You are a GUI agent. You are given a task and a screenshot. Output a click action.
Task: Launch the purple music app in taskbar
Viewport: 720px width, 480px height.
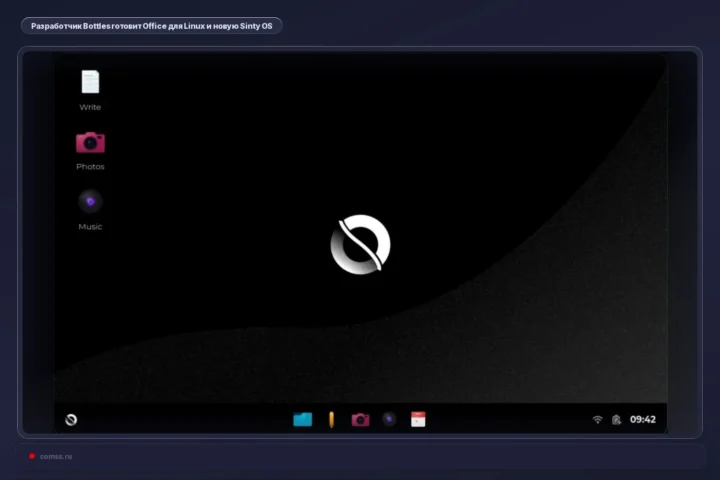tap(389, 419)
